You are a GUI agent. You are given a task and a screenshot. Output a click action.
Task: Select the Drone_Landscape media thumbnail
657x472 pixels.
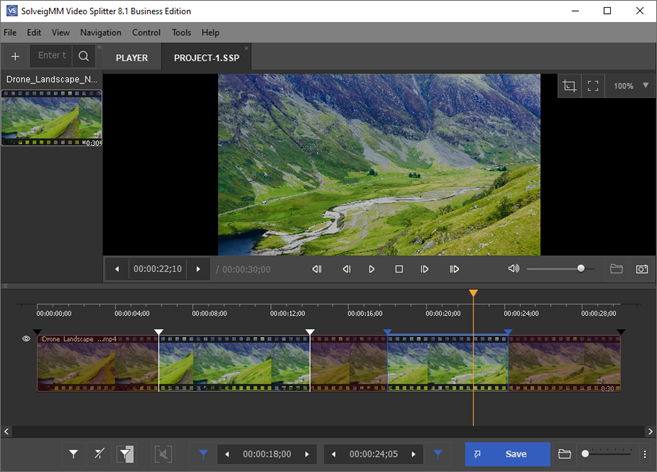(x=51, y=118)
